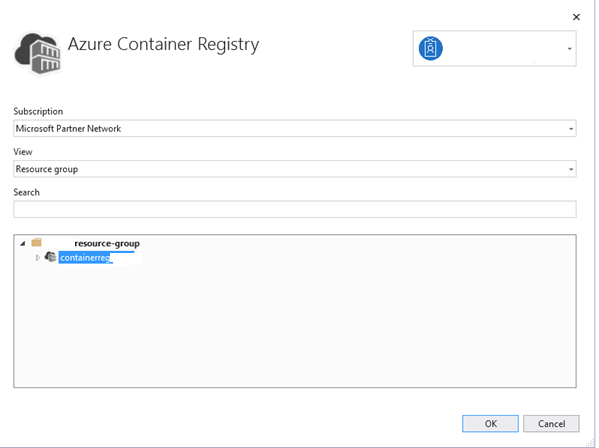599x448 pixels.
Task: Click the blue account badge icon
Action: coord(431,49)
